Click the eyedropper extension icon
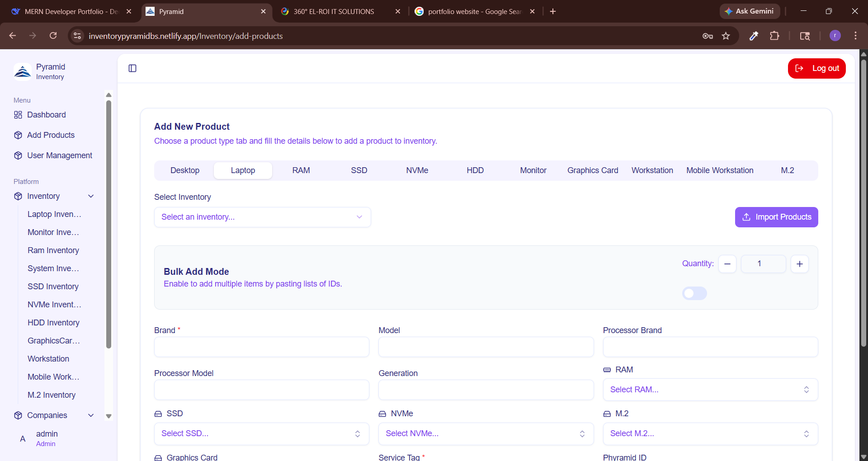Screen dimensions: 868x461 (754, 36)
